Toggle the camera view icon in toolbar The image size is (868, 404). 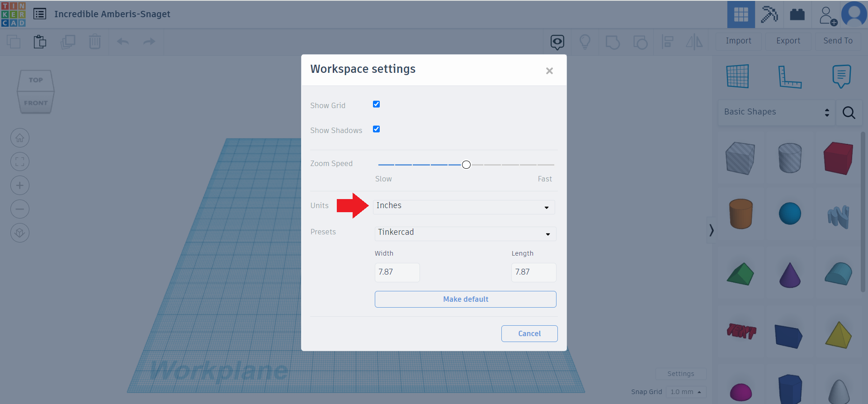tap(557, 42)
